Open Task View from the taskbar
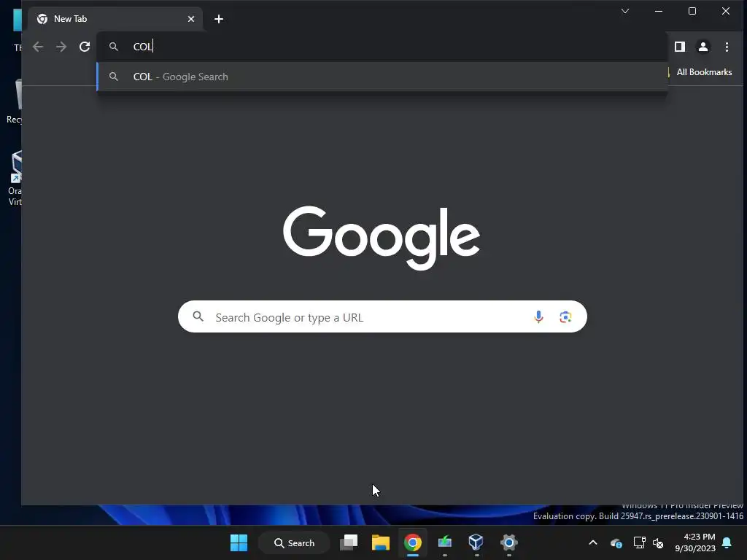This screenshot has width=747, height=560. point(349,542)
